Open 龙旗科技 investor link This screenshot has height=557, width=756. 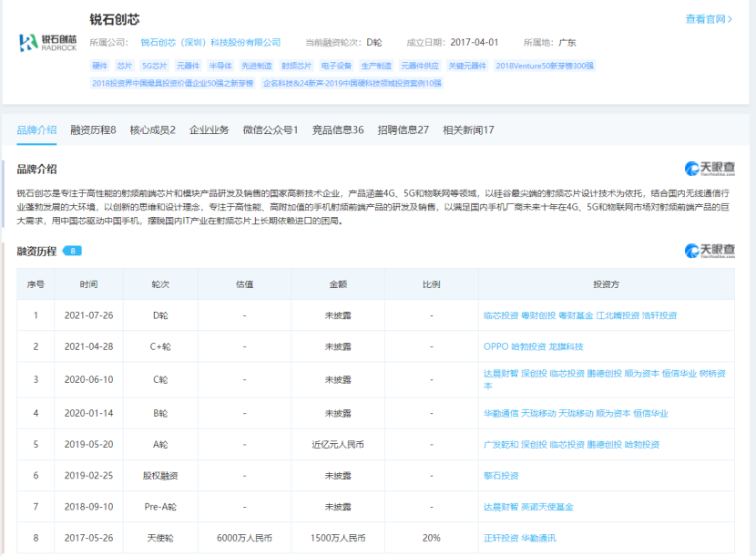pyautogui.click(x=566, y=346)
